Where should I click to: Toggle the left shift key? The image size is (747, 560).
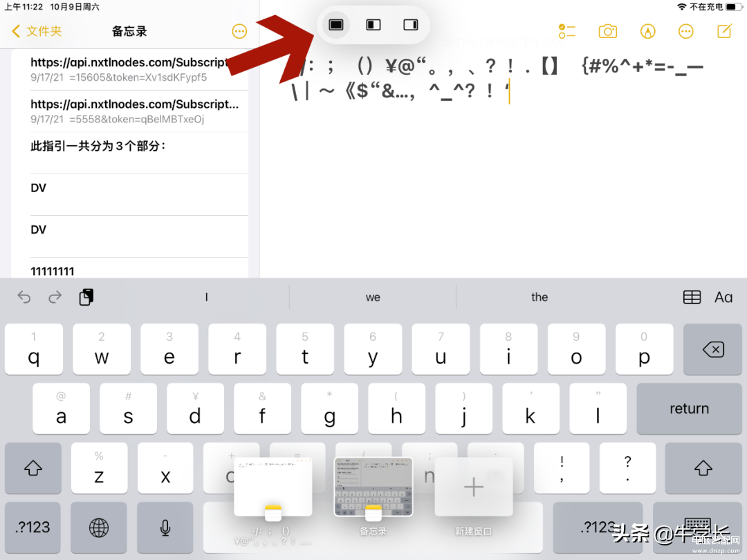33,468
